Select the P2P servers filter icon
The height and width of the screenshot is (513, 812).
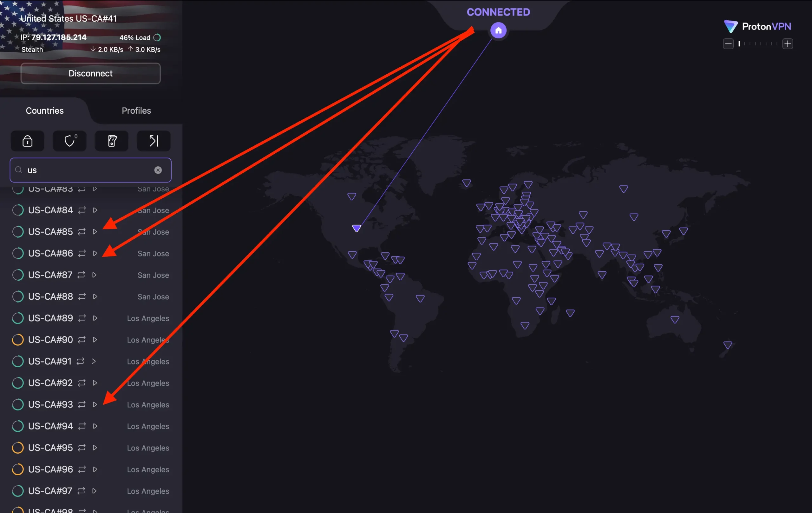click(x=153, y=141)
